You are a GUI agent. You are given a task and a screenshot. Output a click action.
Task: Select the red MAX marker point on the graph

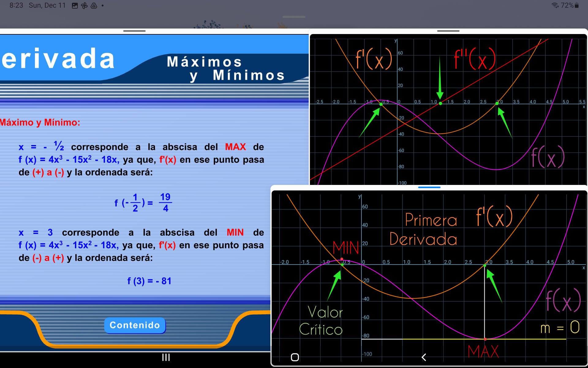(485, 339)
